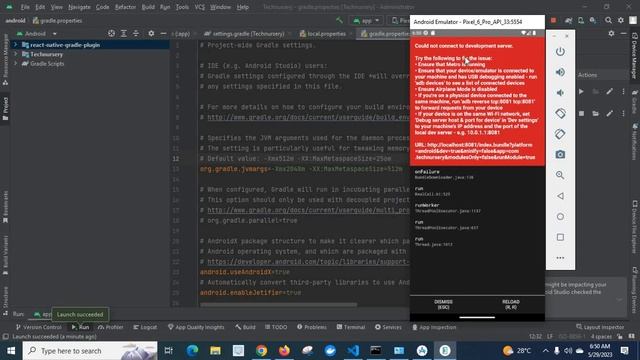Open the Logcat tool window
This screenshot has height=360, width=640.
(145, 327)
